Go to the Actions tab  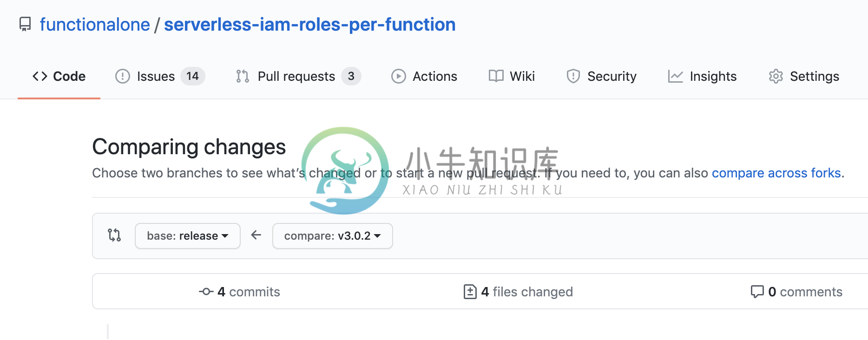coord(424,76)
